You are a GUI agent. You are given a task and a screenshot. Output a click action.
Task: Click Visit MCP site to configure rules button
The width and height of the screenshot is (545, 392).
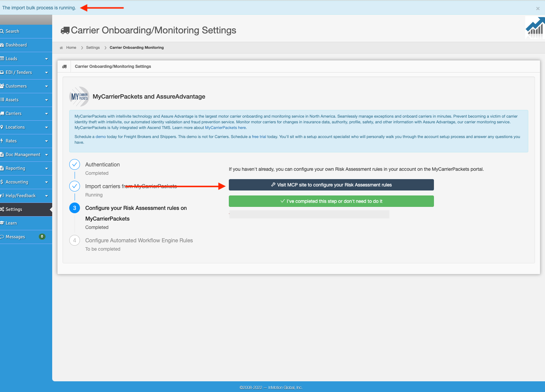click(331, 185)
